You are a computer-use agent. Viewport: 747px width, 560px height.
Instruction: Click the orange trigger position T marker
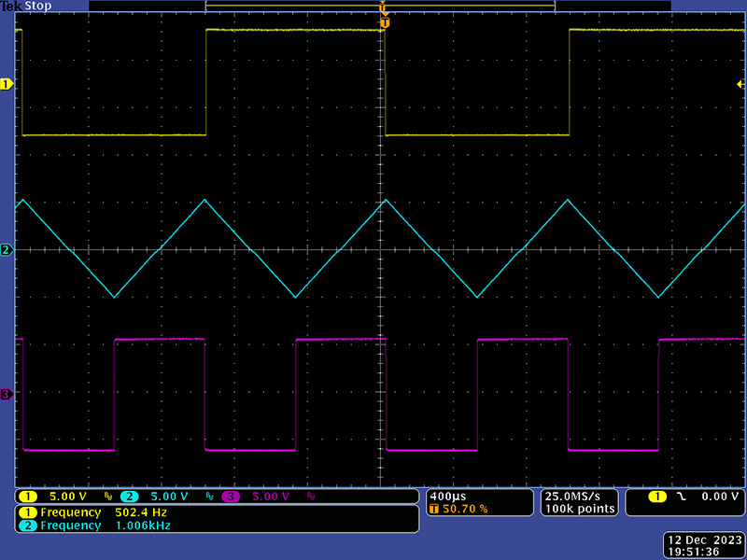coord(384,21)
